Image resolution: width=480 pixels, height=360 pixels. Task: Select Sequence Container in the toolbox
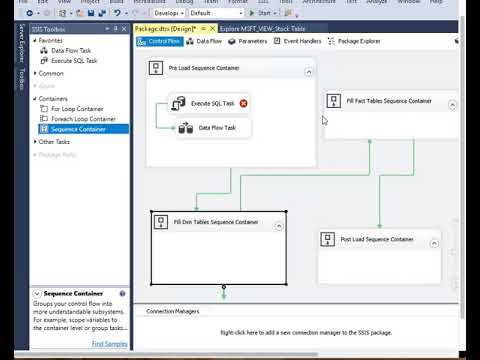coord(83,129)
